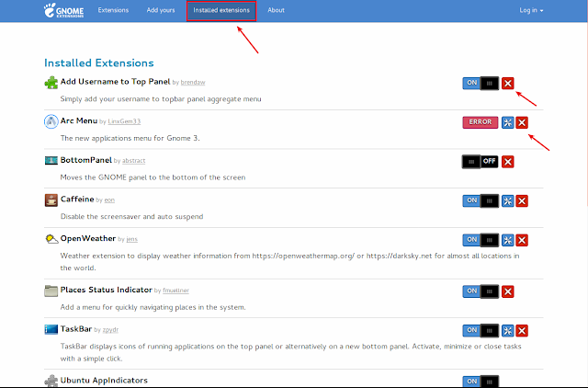
Task: Open the OpenWeather extension page
Action: click(x=88, y=239)
